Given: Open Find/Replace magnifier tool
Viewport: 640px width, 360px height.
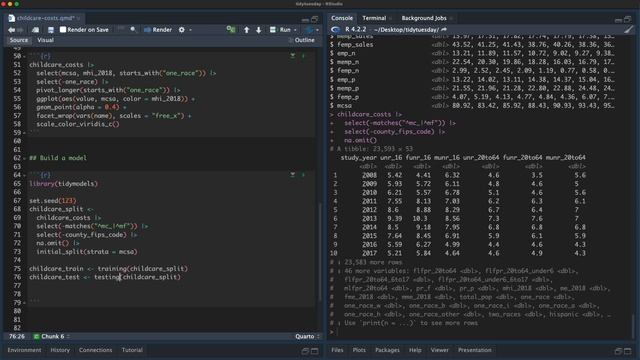Looking at the screenshot, I should click(x=133, y=29).
